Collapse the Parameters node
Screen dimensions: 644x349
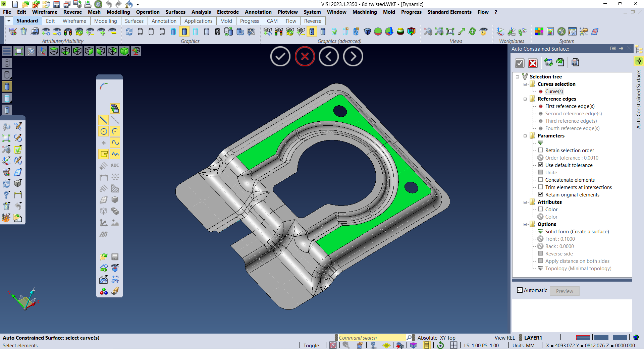pyautogui.click(x=525, y=136)
